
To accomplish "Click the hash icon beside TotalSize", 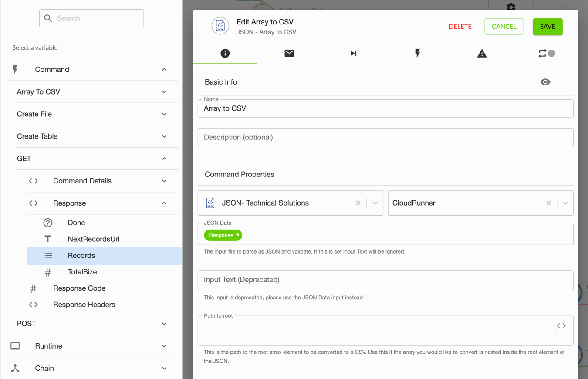I will (x=48, y=272).
